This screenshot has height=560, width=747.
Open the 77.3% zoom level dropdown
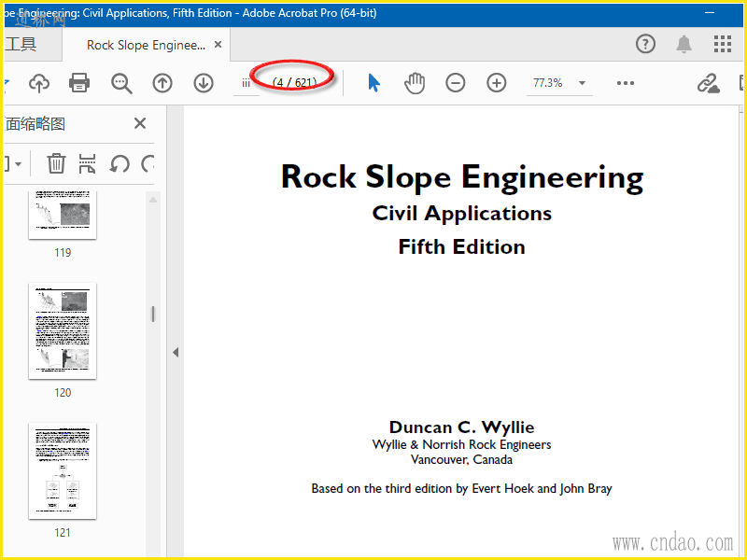tap(582, 83)
